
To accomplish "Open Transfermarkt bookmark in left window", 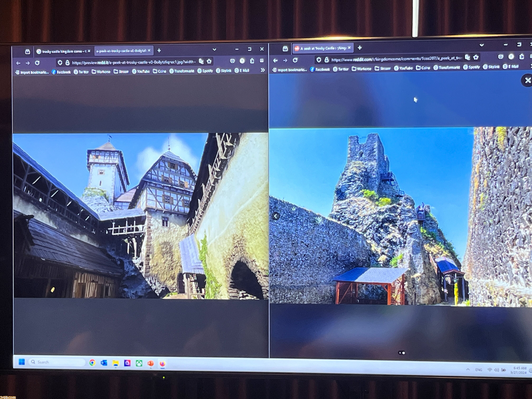I will point(182,71).
